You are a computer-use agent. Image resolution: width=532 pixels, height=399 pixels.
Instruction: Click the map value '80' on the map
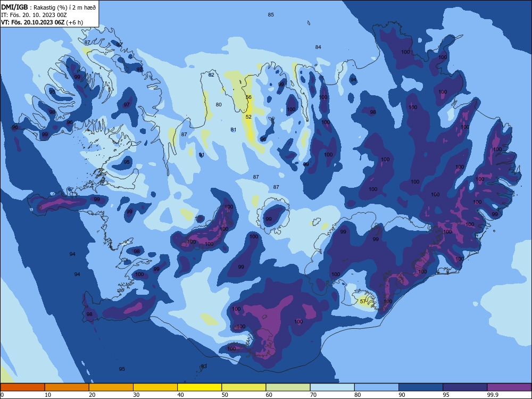[x=219, y=104]
